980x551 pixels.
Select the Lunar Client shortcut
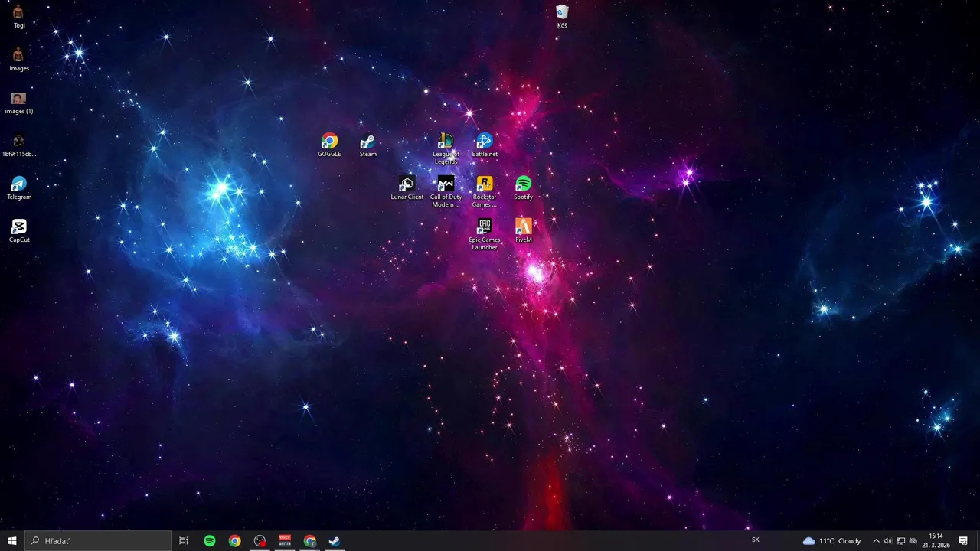tap(407, 188)
